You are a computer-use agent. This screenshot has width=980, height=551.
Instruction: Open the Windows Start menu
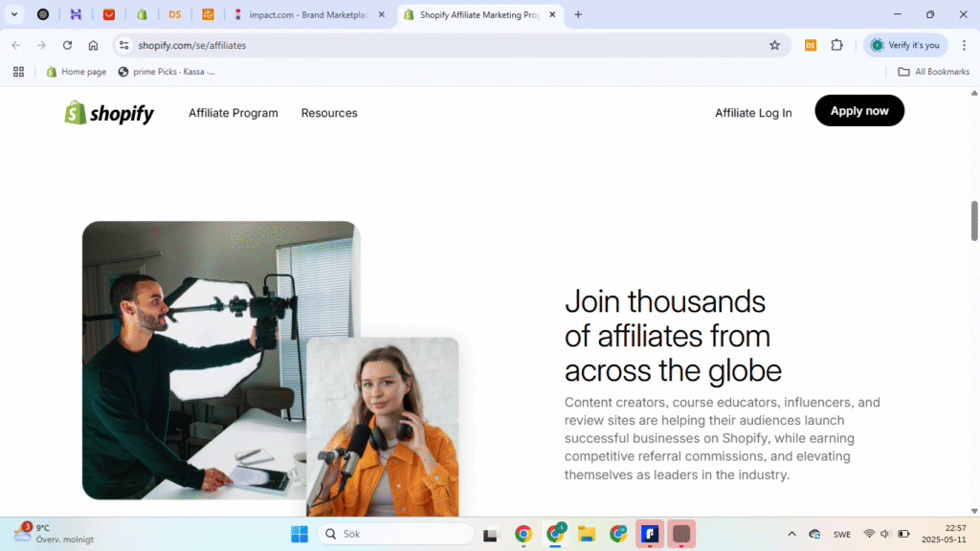tap(300, 534)
